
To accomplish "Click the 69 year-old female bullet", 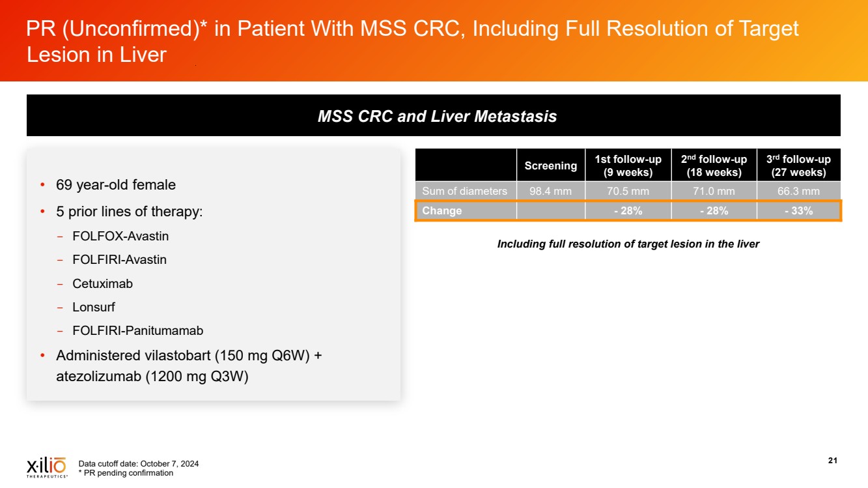I will click(116, 185).
